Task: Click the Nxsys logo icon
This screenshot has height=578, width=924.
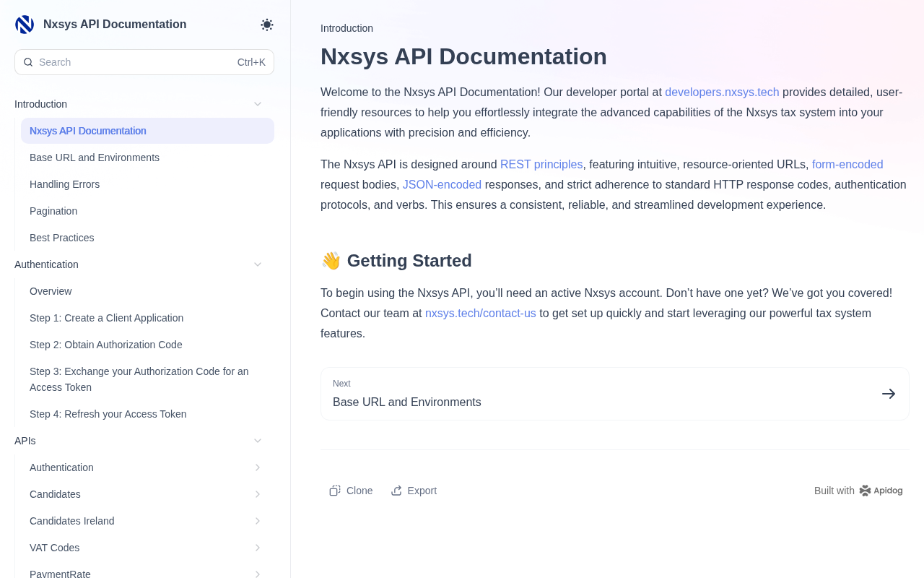Action: point(25,25)
